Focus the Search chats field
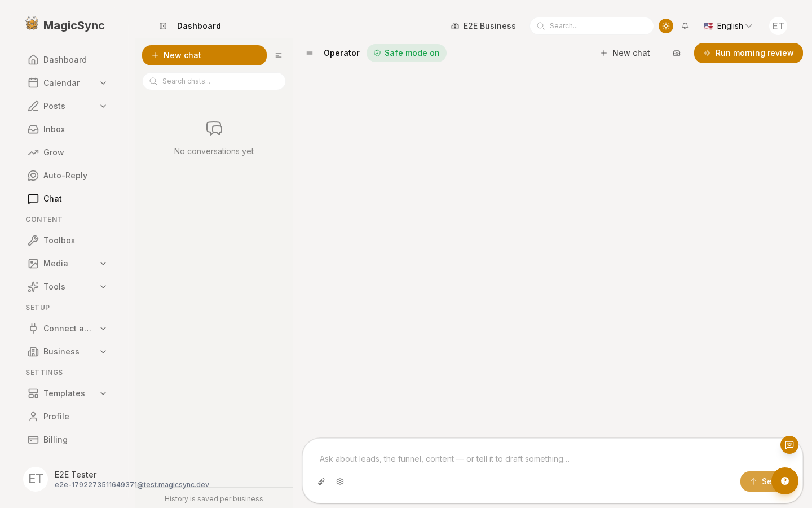 tap(214, 81)
